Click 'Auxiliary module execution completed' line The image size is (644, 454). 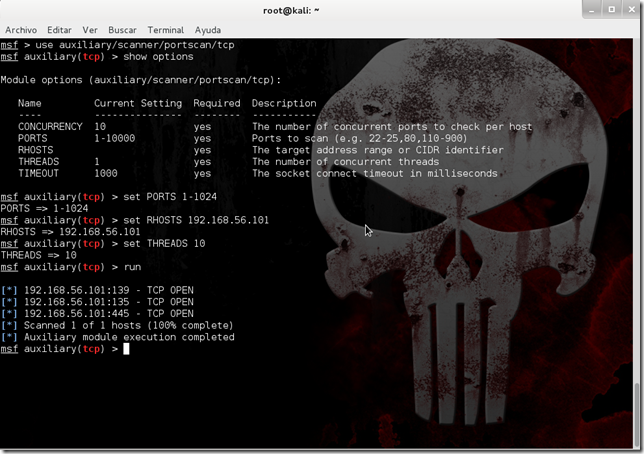click(117, 337)
